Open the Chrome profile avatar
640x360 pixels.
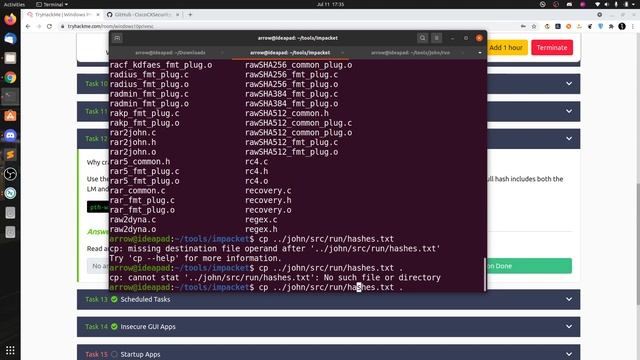pos(622,26)
